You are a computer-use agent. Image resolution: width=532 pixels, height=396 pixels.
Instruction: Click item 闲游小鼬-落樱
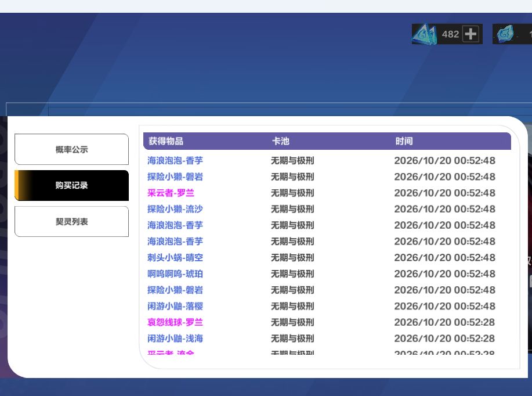click(x=175, y=306)
